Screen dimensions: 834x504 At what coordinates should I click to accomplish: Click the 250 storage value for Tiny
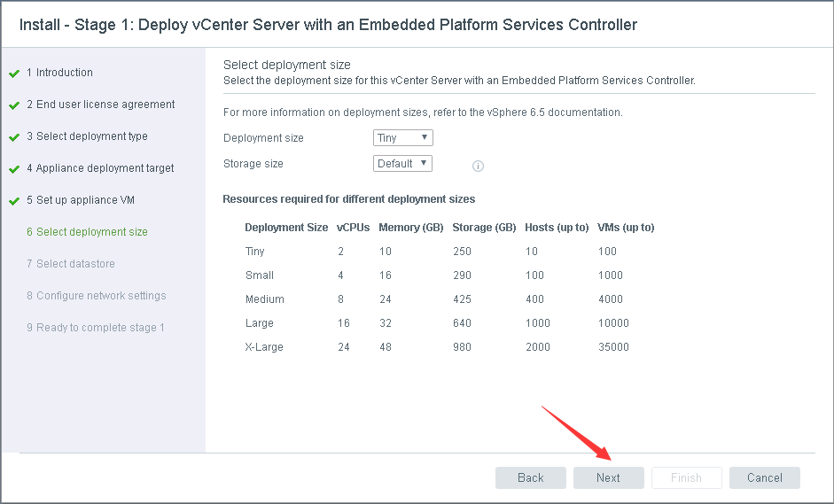coord(463,252)
